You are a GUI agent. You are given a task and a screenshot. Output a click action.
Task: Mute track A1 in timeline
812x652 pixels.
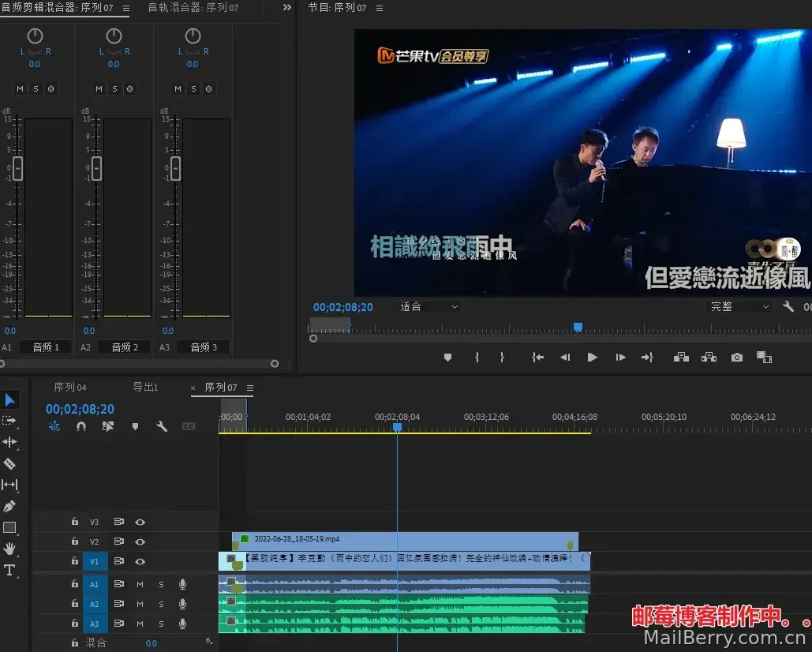[x=140, y=584]
